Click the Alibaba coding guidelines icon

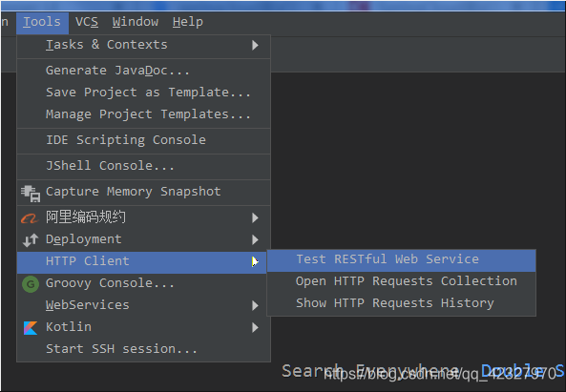coord(30,217)
